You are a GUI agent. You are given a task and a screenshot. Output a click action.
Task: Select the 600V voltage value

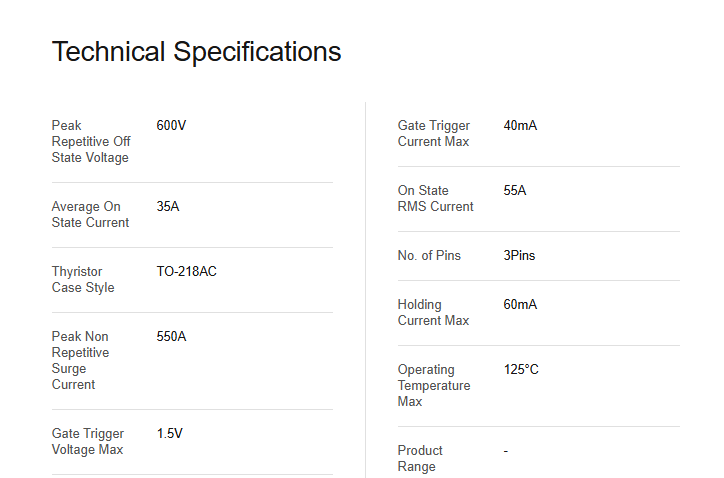click(171, 126)
